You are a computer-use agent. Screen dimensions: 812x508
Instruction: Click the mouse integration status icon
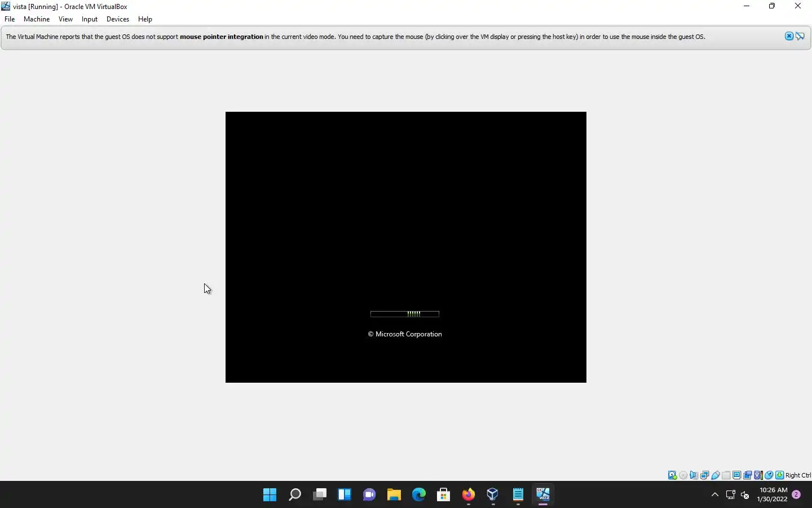tap(769, 475)
